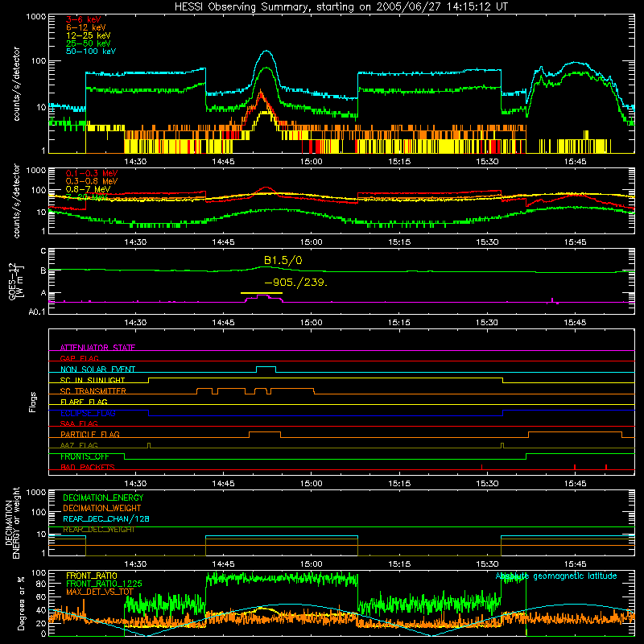Click the raised NON_SOLAR_EVENT cyan pulse
This screenshot has width=644, height=644.
point(266,367)
